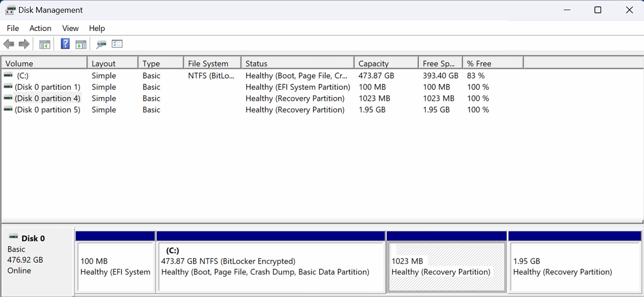This screenshot has width=644, height=297.
Task: Click the 1.95 GB capacity cell in volume list
Action: (372, 110)
